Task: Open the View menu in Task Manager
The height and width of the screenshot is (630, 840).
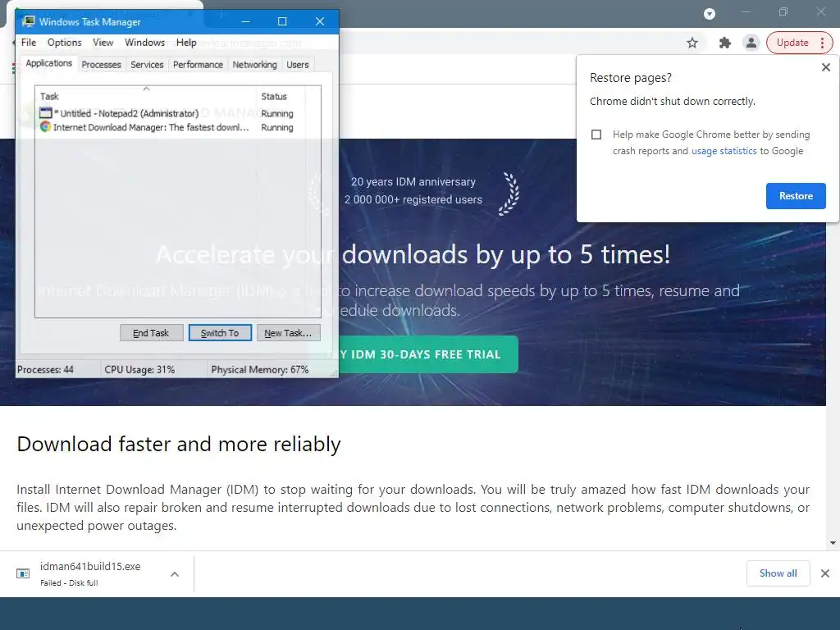Action: [x=103, y=43]
